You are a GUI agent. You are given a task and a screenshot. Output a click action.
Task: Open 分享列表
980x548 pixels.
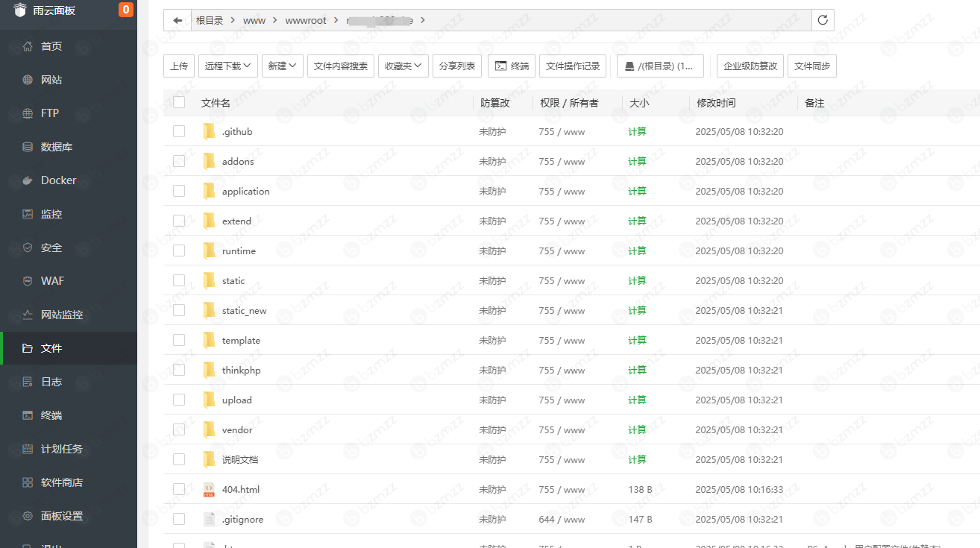pos(457,66)
